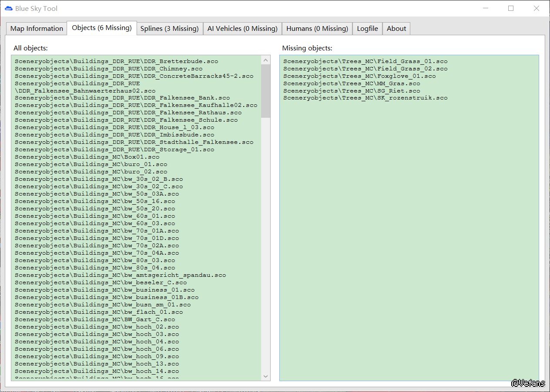The height and width of the screenshot is (392, 550).
Task: Click the bw_amtsgericht_spandau.sco entry
Action: 120,275
